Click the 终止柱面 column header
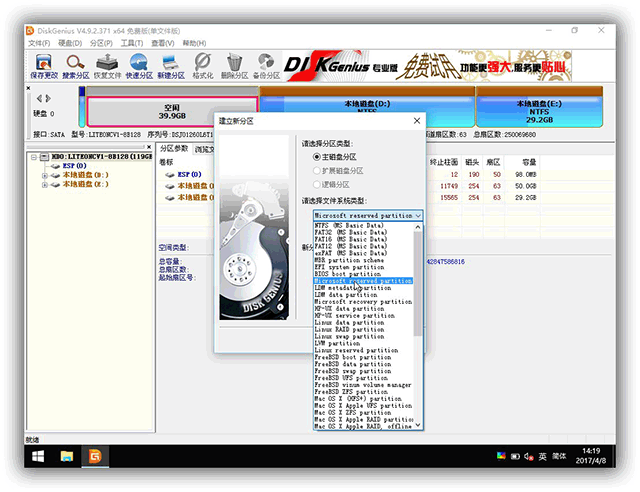This screenshot has width=640, height=492. coord(443,163)
